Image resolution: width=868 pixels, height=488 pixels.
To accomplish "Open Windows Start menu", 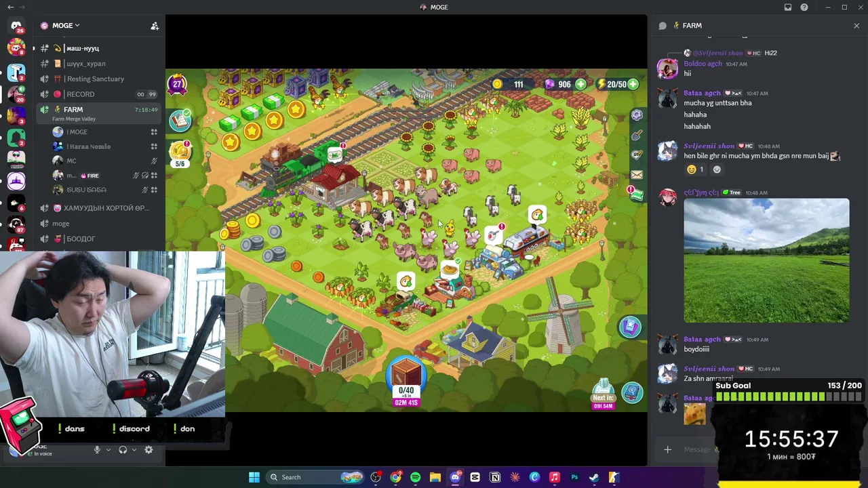I will 254,477.
